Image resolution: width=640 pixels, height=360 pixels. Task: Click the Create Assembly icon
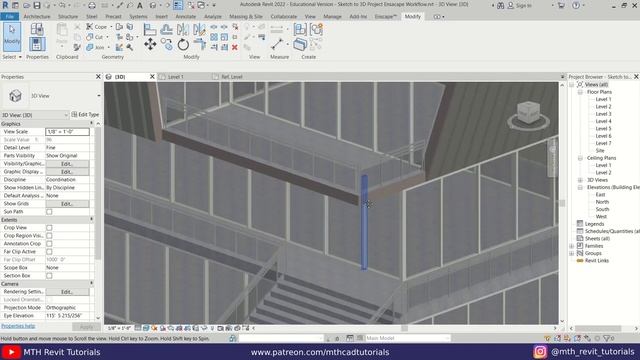click(300, 29)
